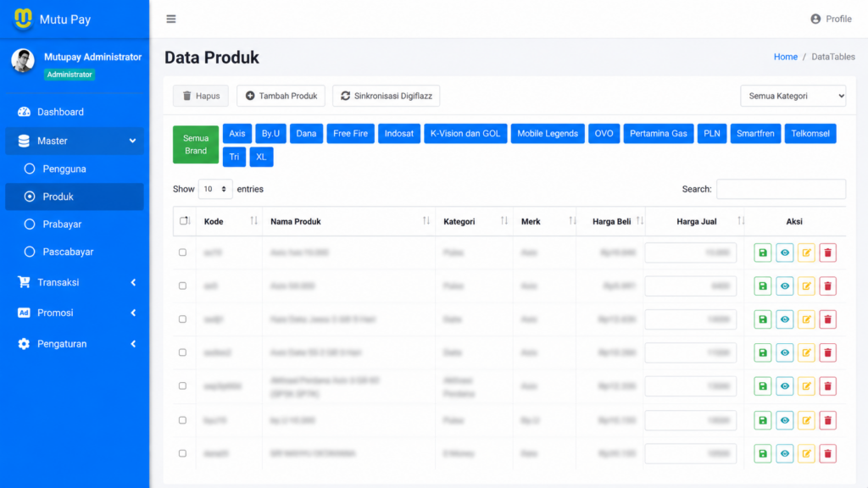
Task: Focus the Search input field
Action: 781,189
